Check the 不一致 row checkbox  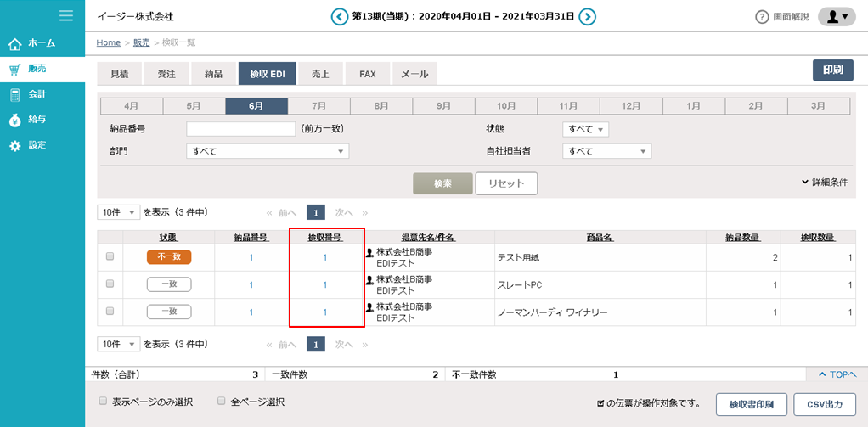pyautogui.click(x=109, y=256)
